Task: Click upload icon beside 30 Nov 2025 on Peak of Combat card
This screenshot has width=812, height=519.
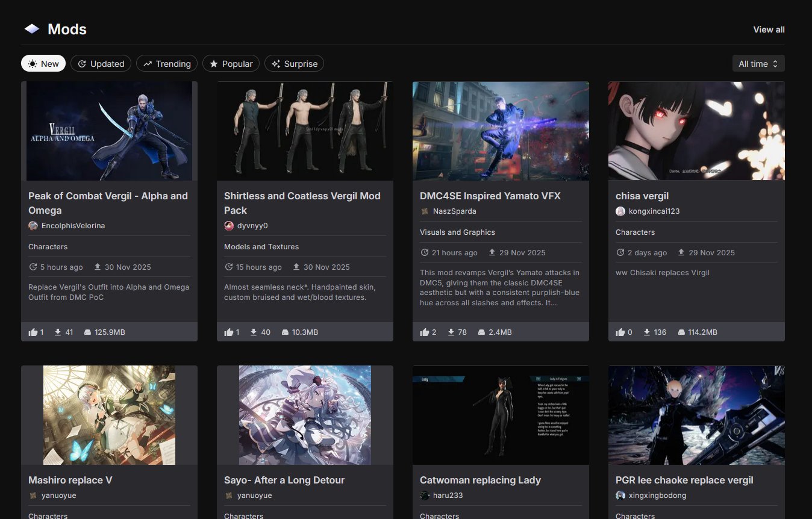Action: click(98, 267)
